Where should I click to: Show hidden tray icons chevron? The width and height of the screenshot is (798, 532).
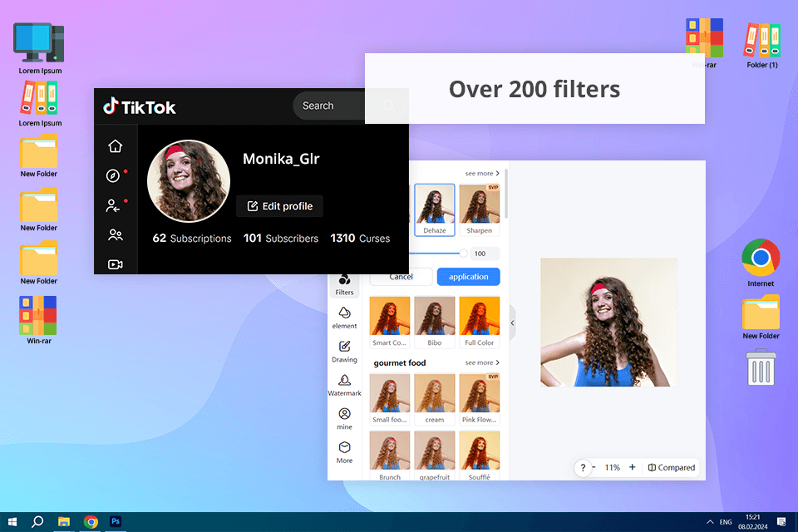(710, 522)
